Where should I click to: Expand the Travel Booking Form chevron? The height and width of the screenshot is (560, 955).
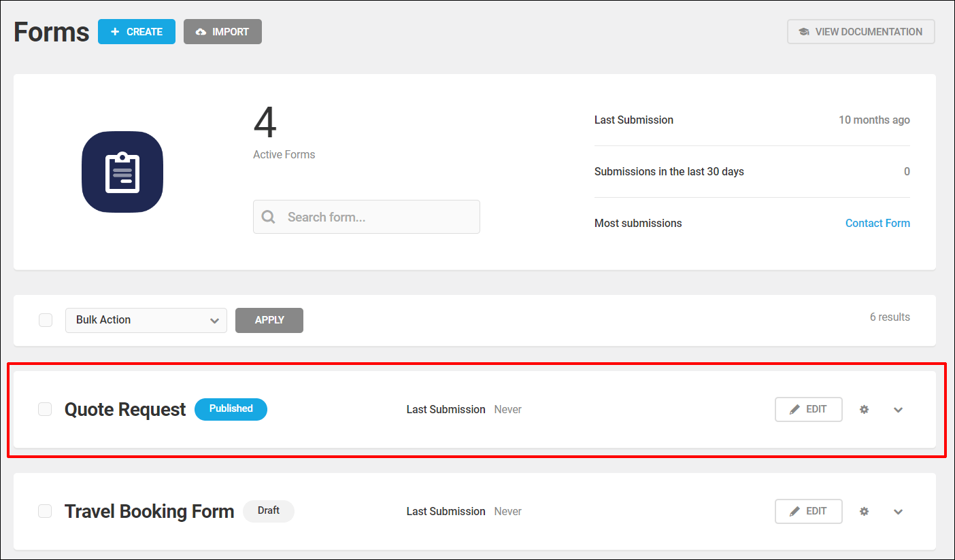coord(899,512)
